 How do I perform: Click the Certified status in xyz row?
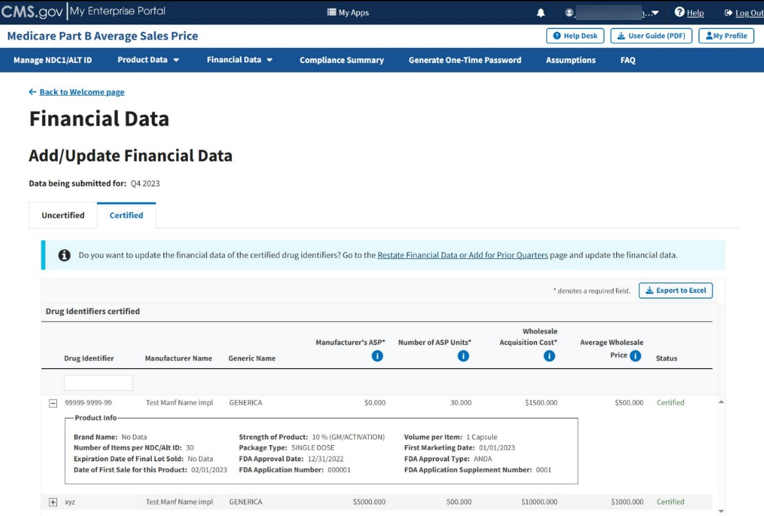coord(670,502)
